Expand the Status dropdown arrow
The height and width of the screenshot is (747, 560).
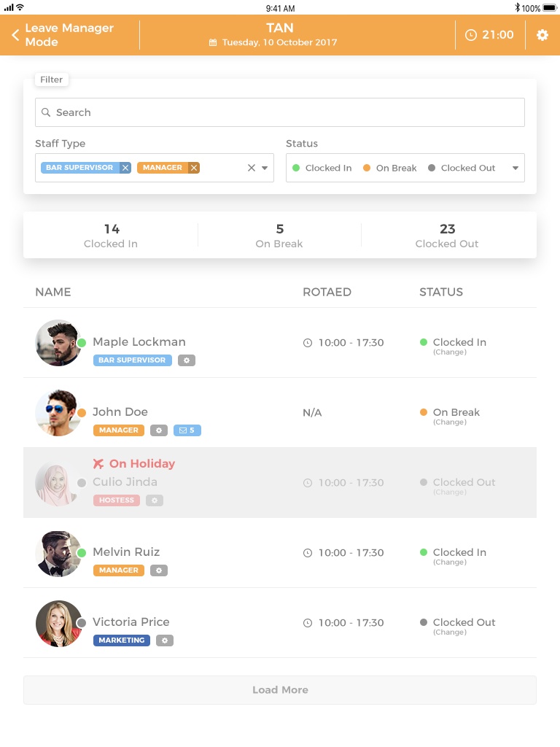(516, 168)
